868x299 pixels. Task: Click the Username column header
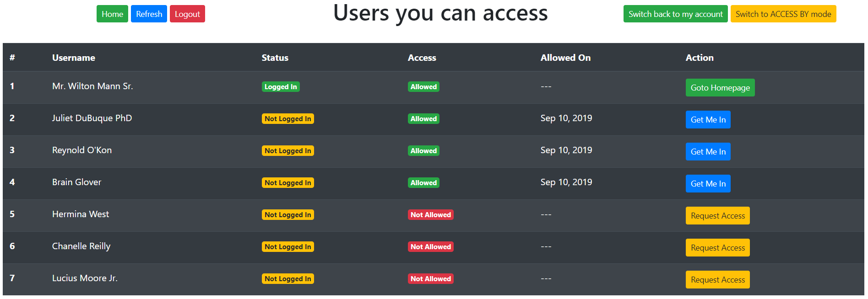click(74, 58)
